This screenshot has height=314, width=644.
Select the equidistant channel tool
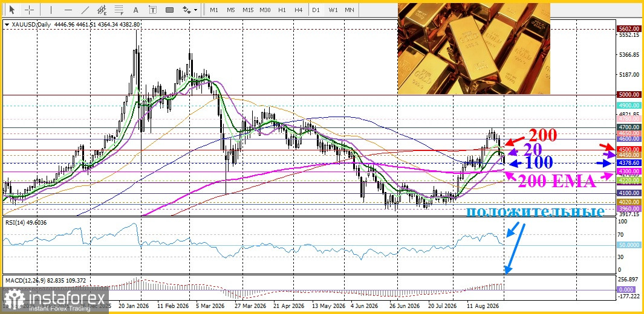[x=103, y=10]
